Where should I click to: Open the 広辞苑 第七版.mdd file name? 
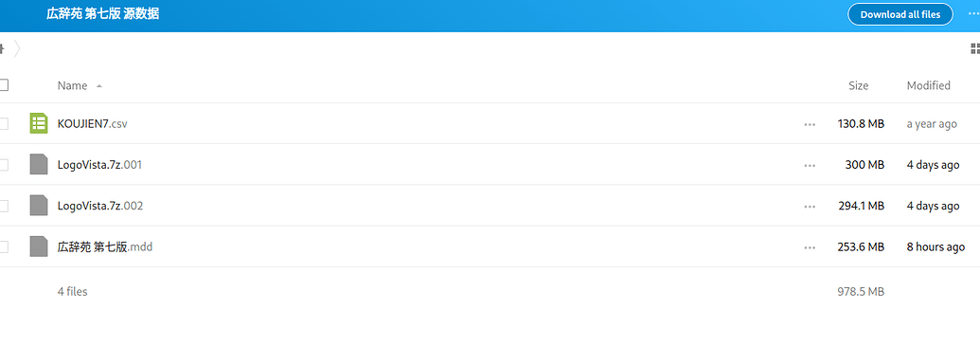point(105,247)
